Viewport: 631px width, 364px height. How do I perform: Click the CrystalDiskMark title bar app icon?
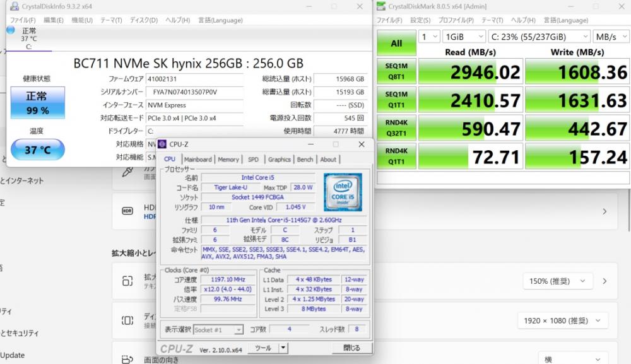[x=381, y=6]
